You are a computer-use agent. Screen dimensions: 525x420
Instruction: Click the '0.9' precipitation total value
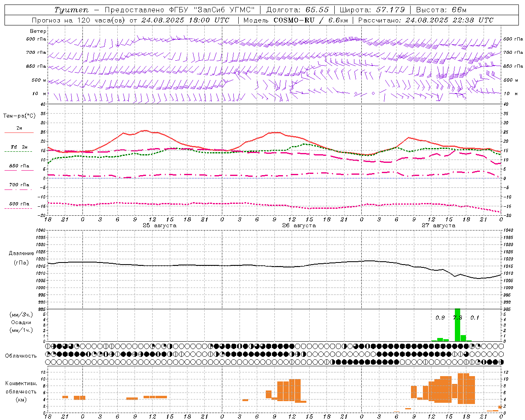[x=440, y=318]
